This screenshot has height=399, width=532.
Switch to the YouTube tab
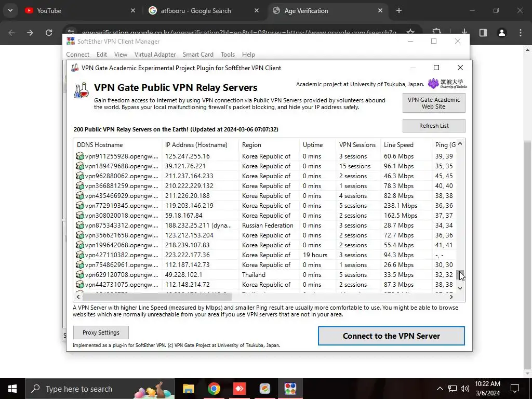[81, 10]
